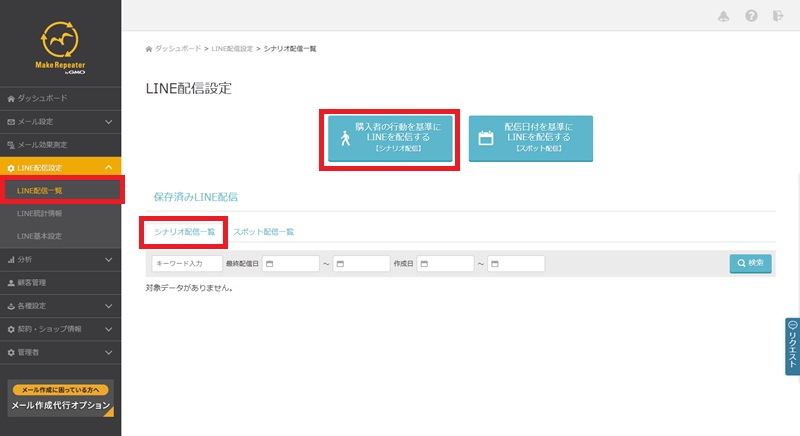The image size is (800, 436).
Task: Click the logout icon in header
Action: tap(778, 16)
